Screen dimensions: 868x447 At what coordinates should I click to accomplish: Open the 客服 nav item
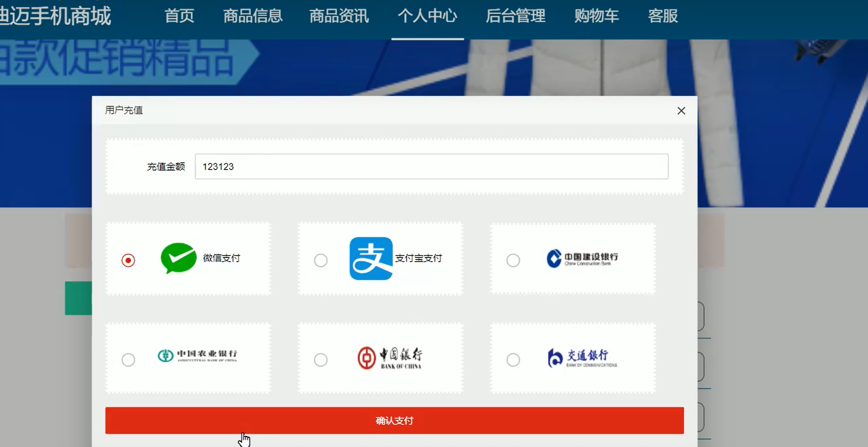click(663, 16)
